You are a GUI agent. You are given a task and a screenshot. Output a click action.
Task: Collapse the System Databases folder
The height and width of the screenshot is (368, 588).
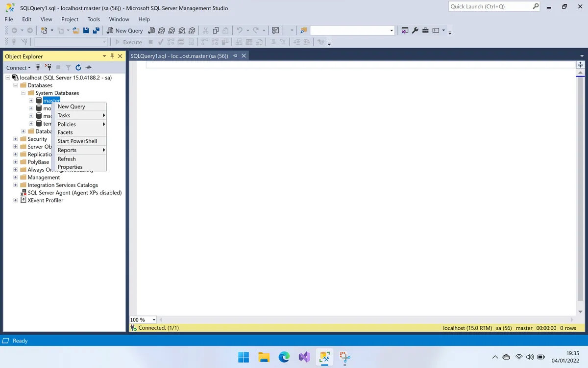pyautogui.click(x=24, y=93)
